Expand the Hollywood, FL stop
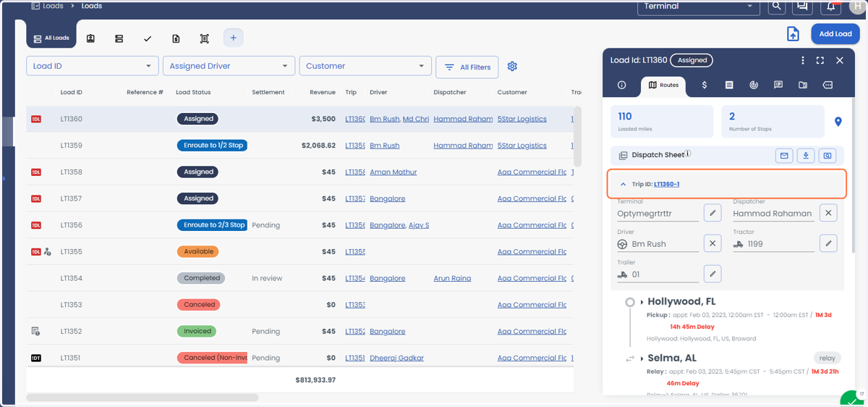This screenshot has height=407, width=868. click(x=642, y=302)
